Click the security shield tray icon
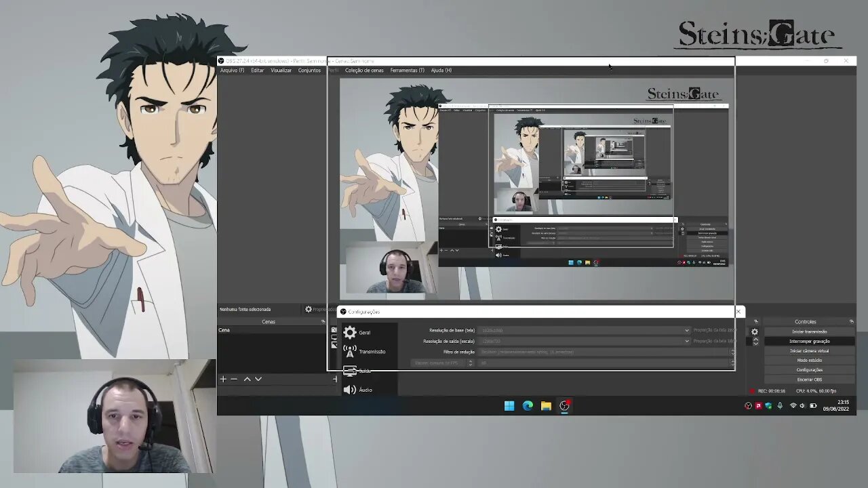The height and width of the screenshot is (488, 868). pos(768,406)
